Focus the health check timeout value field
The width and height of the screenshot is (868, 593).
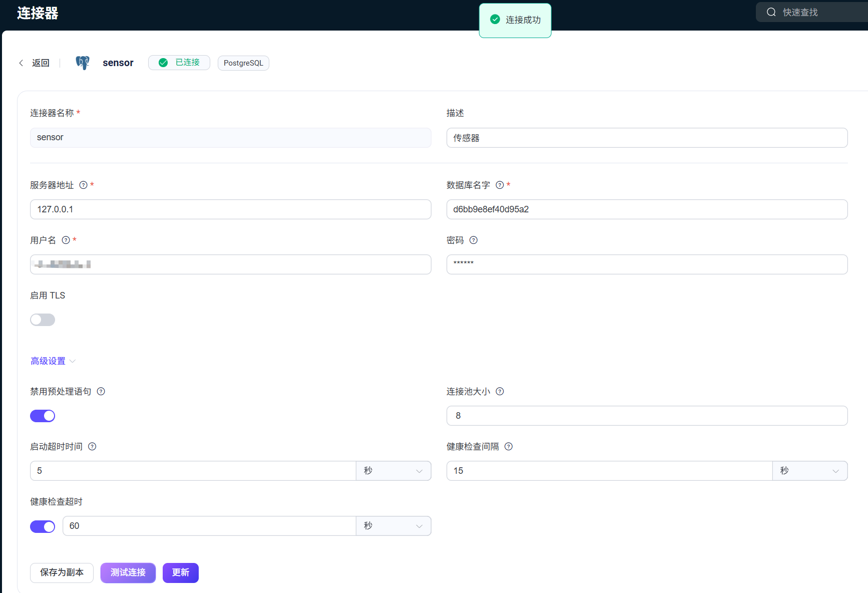[209, 526]
